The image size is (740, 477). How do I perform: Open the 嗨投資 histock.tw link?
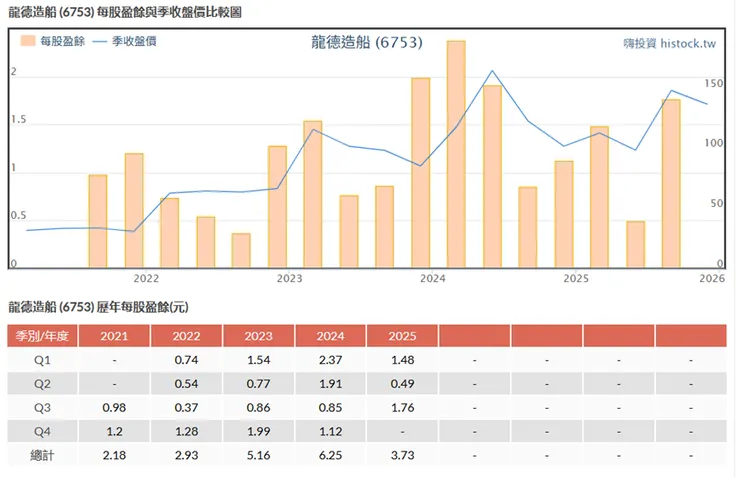pyautogui.click(x=669, y=43)
